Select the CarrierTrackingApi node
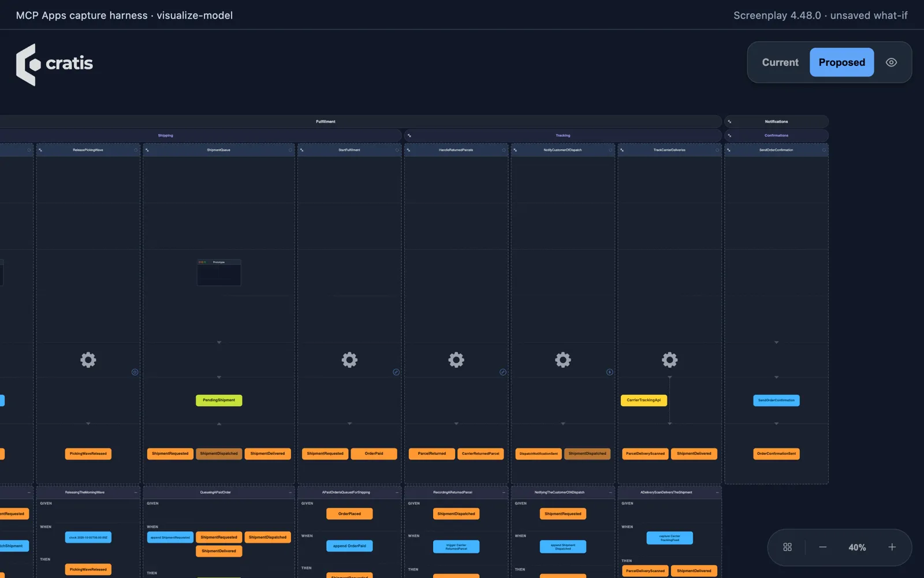This screenshot has width=924, height=578. coord(644,400)
